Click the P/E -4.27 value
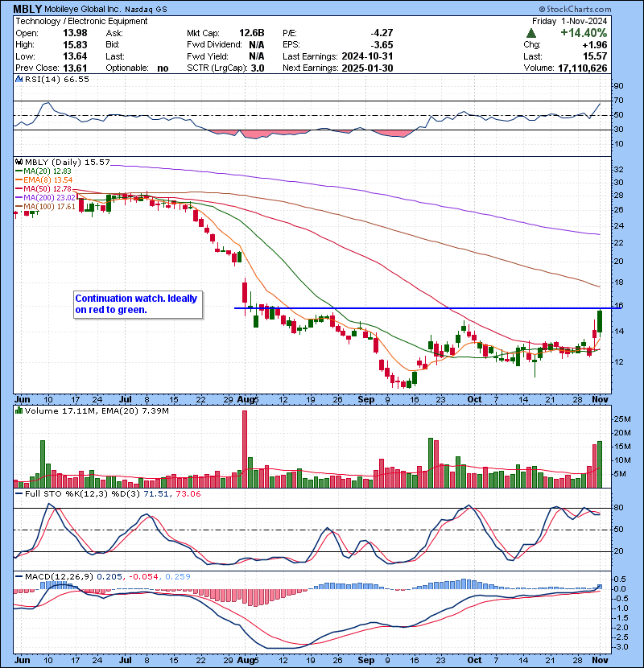 pyautogui.click(x=382, y=33)
